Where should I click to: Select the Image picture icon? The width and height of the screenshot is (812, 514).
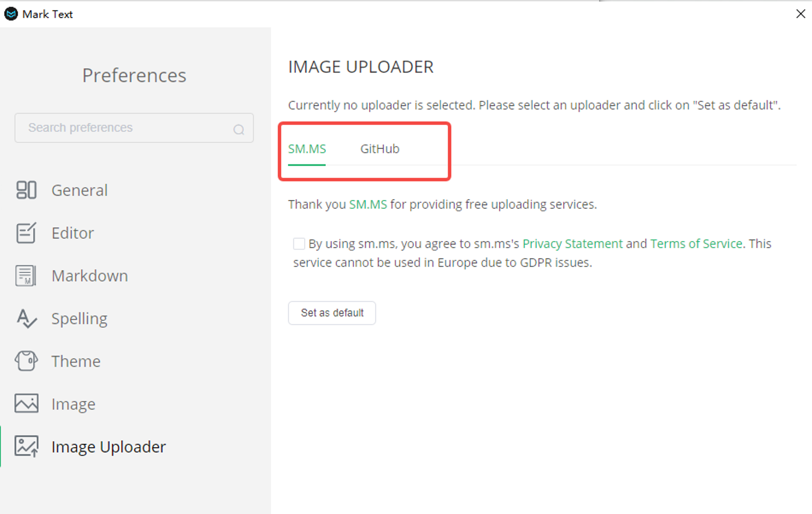(x=26, y=403)
